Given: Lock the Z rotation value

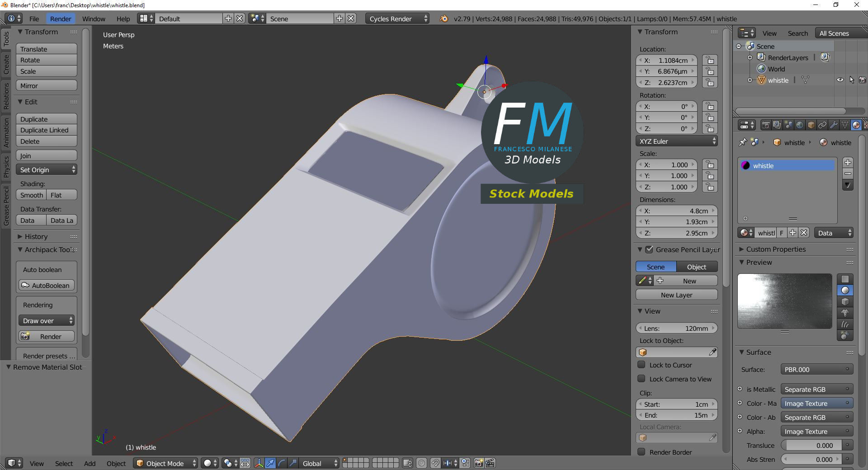Looking at the screenshot, I should (x=710, y=129).
